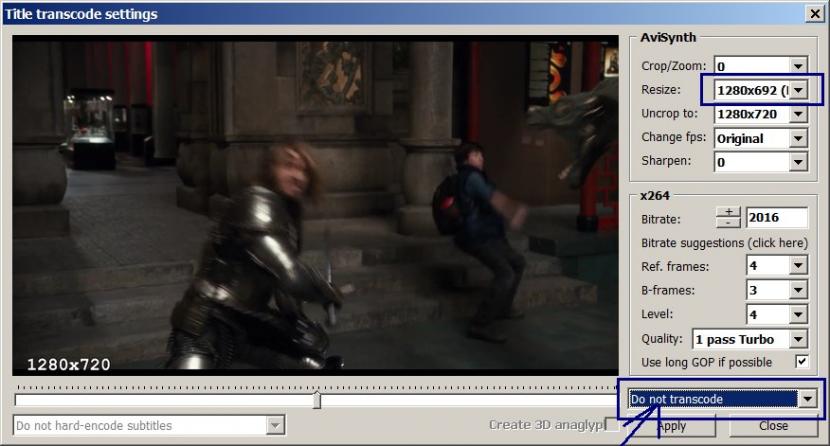
Task: Close the Title transcode settings dialog
Action: tap(815, 14)
